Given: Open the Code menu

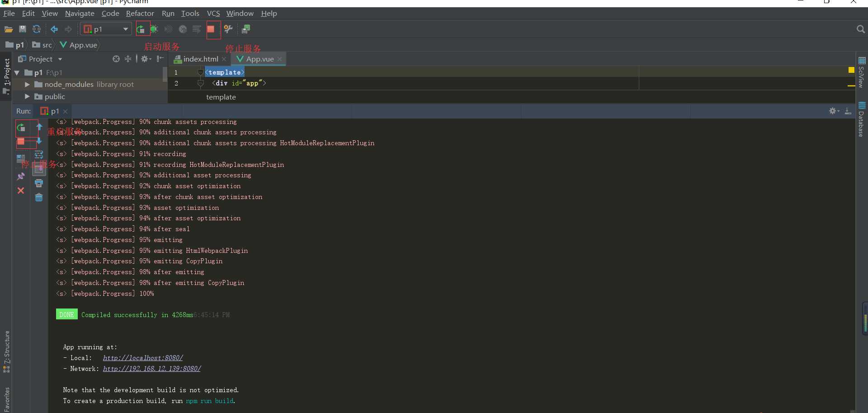Looking at the screenshot, I should (110, 14).
